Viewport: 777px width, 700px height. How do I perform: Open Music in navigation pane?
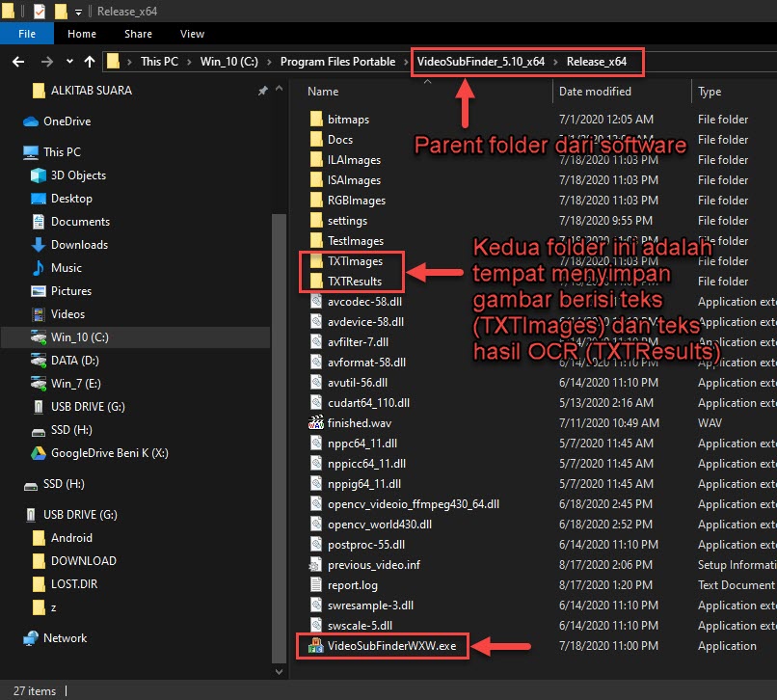click(x=66, y=268)
